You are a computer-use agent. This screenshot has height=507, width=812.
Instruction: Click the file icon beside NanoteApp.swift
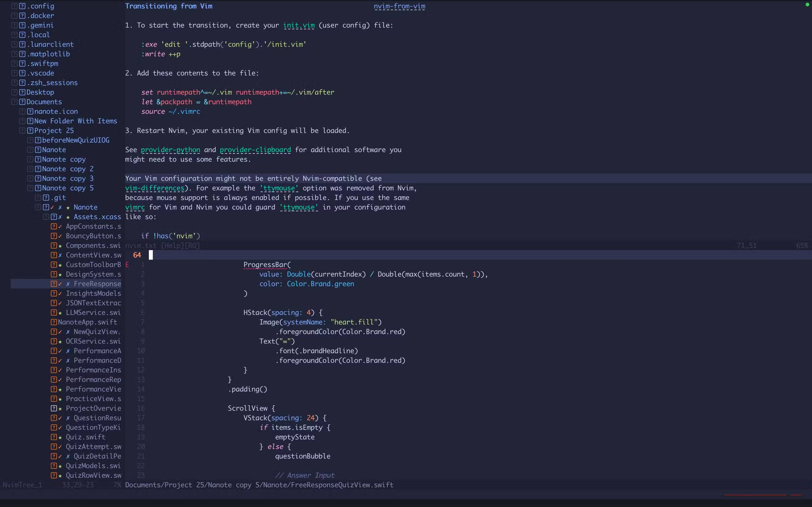[54, 322]
